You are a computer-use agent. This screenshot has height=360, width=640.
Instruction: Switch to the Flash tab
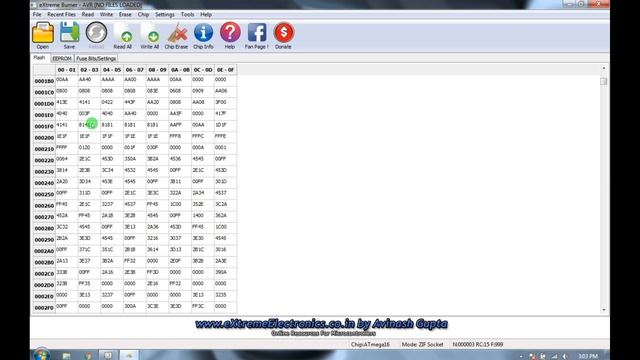click(x=40, y=58)
